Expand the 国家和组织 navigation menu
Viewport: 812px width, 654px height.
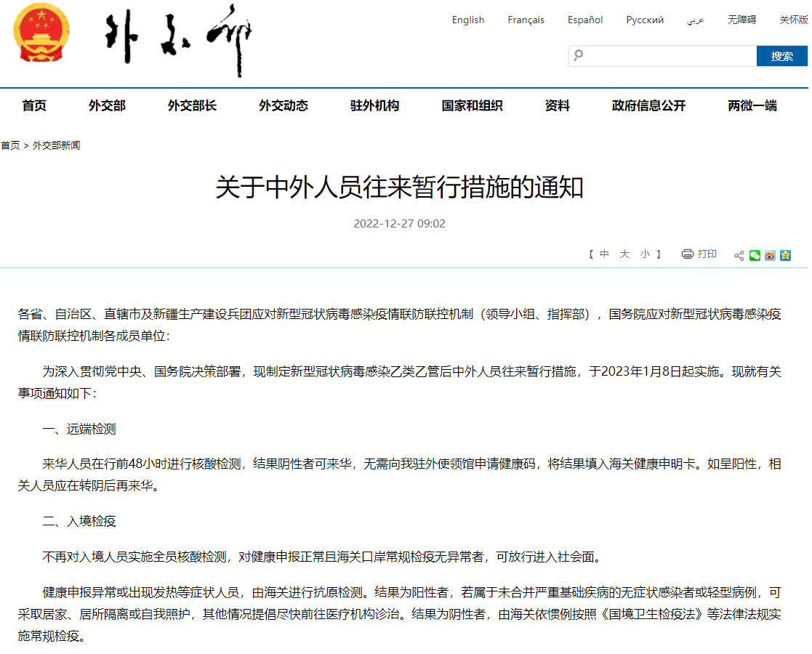[x=472, y=106]
